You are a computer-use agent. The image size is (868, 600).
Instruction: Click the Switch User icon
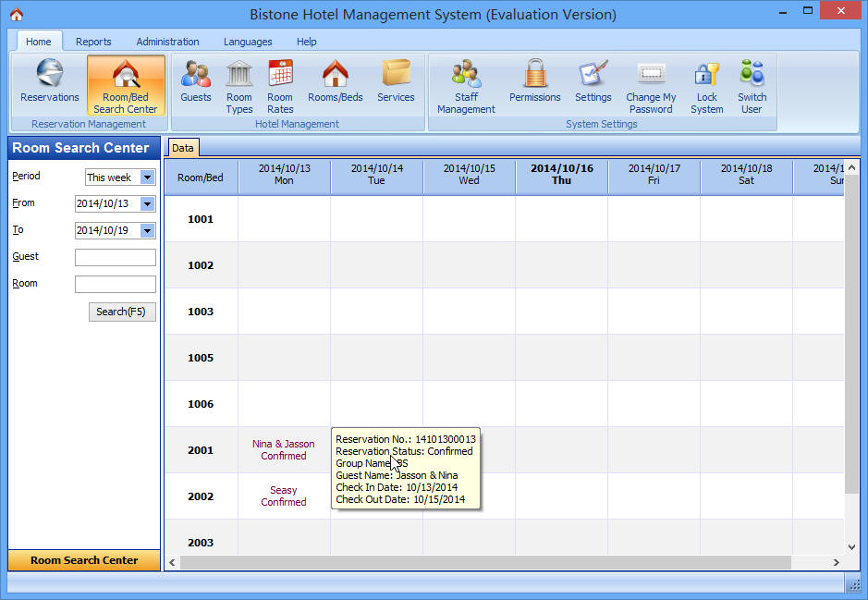[752, 86]
